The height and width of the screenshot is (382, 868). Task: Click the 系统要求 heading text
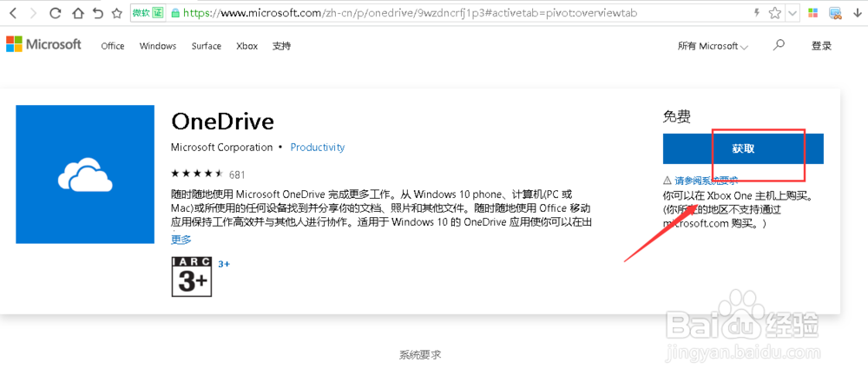(420, 355)
